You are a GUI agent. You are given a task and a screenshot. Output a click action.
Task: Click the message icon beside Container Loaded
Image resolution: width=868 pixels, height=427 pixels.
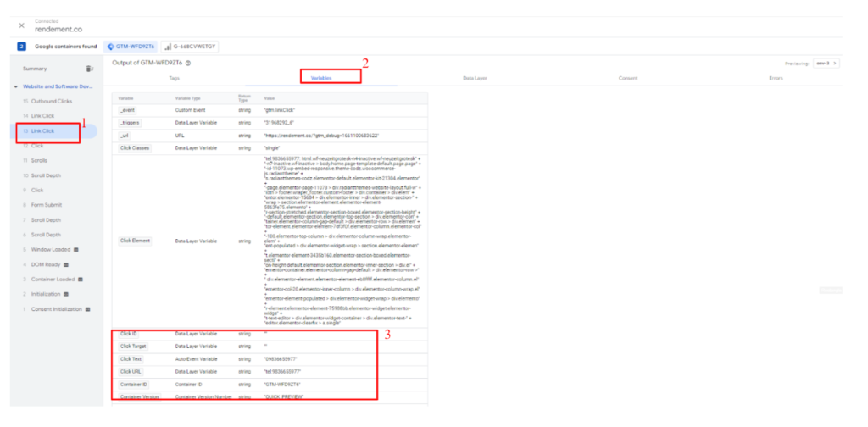coord(81,280)
